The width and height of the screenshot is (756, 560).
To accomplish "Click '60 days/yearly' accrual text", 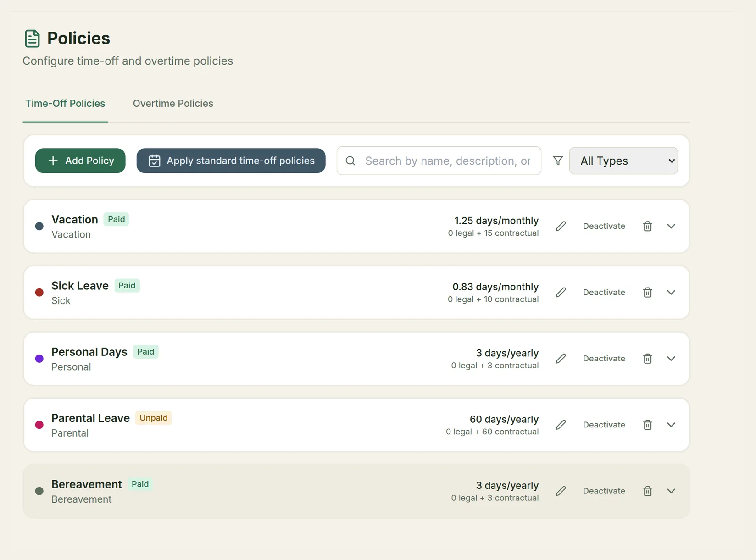I will point(504,419).
